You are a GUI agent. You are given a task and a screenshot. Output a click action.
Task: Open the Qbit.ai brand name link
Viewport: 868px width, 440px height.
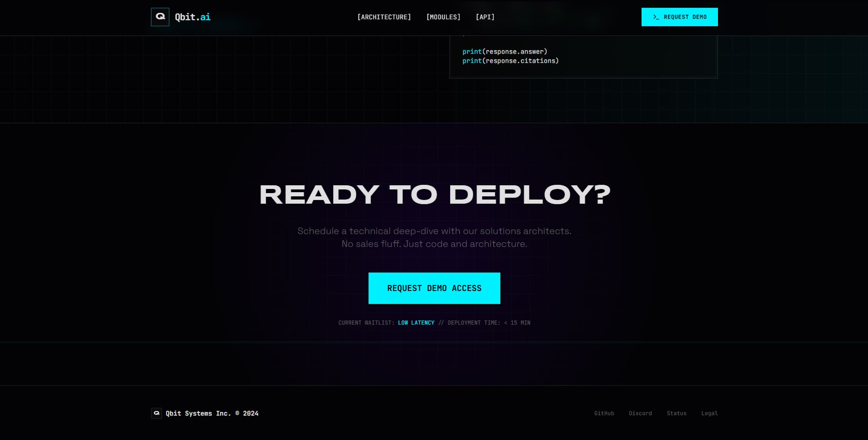click(x=192, y=17)
